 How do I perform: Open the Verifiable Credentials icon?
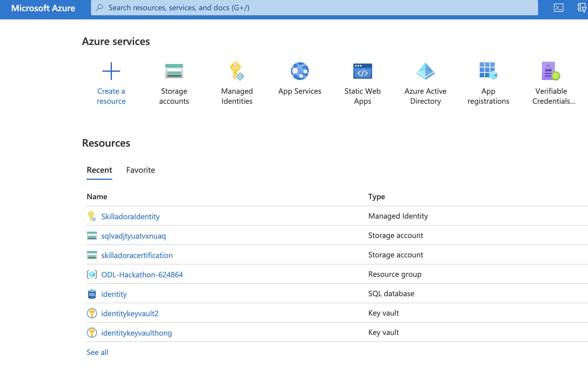click(551, 71)
